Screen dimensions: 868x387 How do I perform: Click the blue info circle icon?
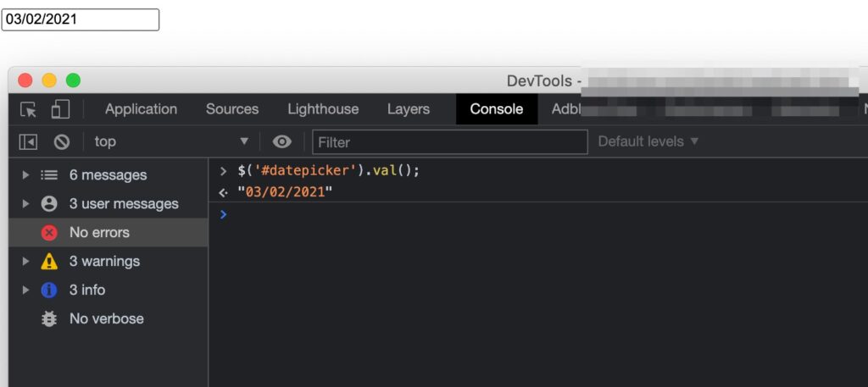(49, 290)
